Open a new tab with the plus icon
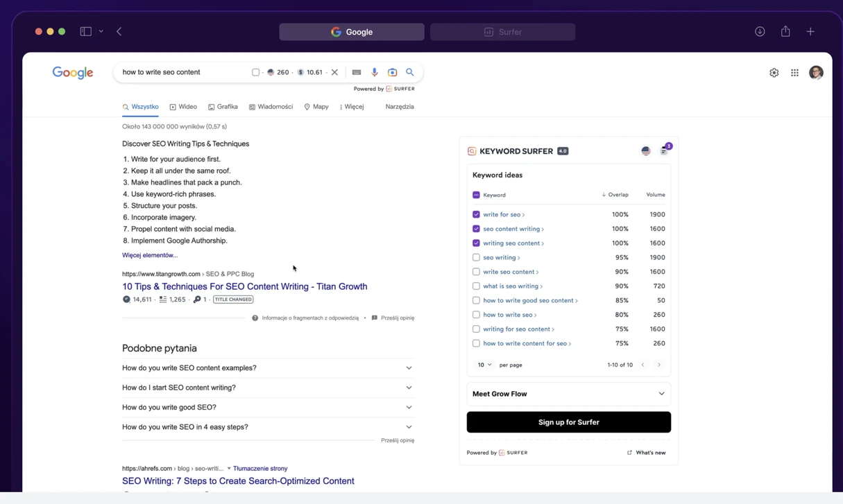The width and height of the screenshot is (843, 504). 810,31
